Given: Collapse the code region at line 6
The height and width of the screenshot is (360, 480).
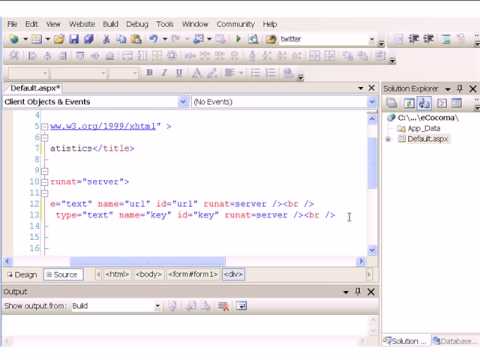Looking at the screenshot, I should pos(44,138).
